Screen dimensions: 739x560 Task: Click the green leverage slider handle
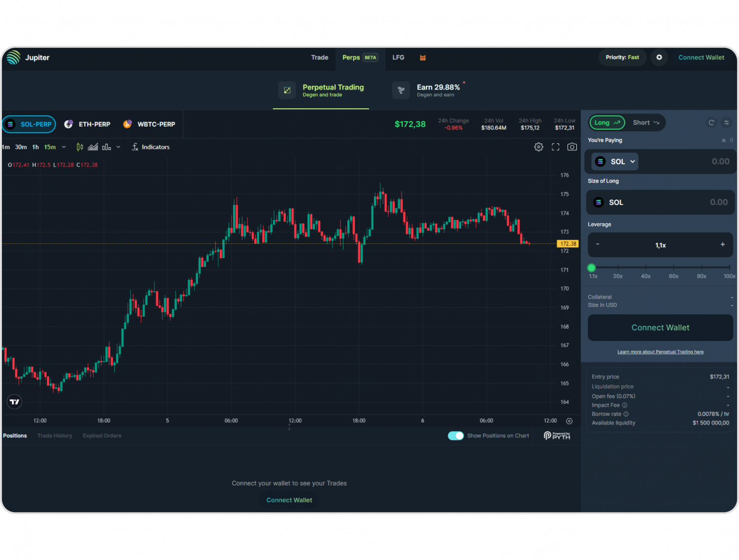[592, 268]
